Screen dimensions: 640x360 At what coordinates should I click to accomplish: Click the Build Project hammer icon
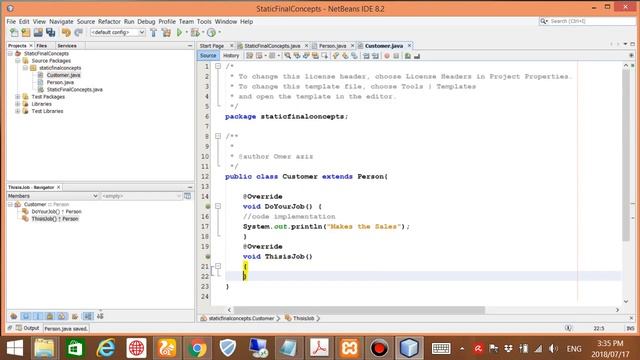pos(153,32)
